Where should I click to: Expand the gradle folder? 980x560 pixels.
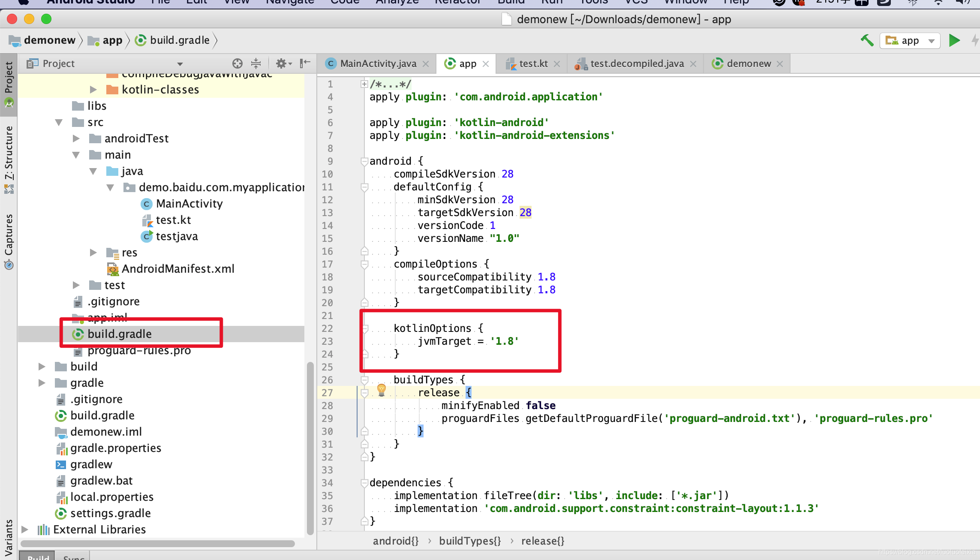coord(42,383)
